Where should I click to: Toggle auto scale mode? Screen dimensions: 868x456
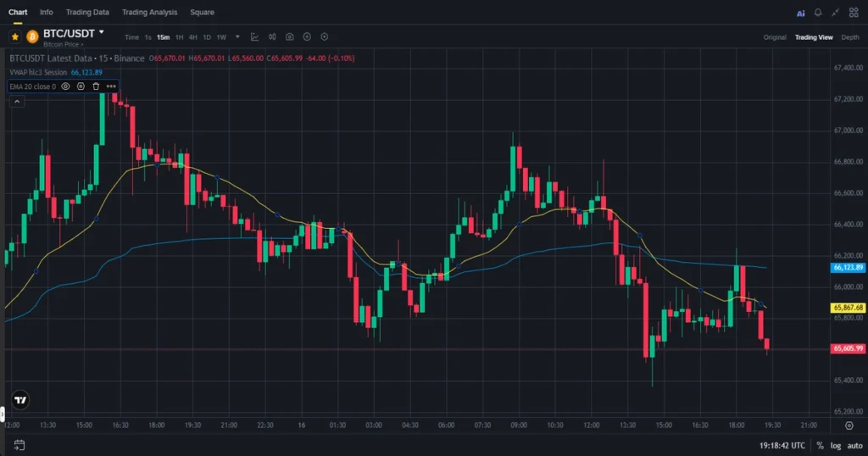[854, 446]
